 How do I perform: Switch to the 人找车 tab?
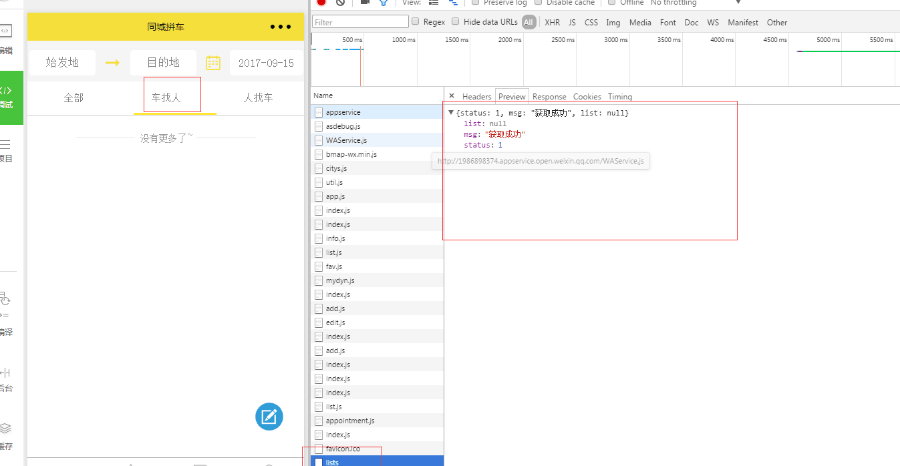(258, 98)
